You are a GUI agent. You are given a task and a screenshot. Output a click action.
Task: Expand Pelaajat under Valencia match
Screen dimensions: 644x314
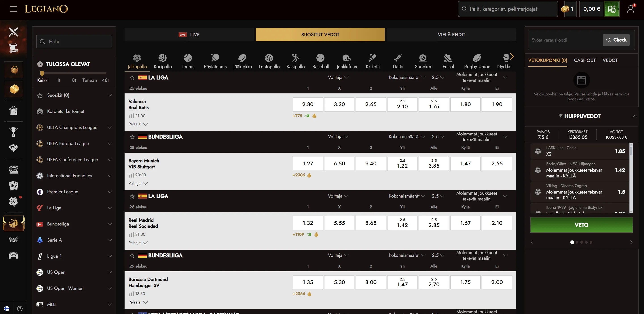pyautogui.click(x=138, y=124)
